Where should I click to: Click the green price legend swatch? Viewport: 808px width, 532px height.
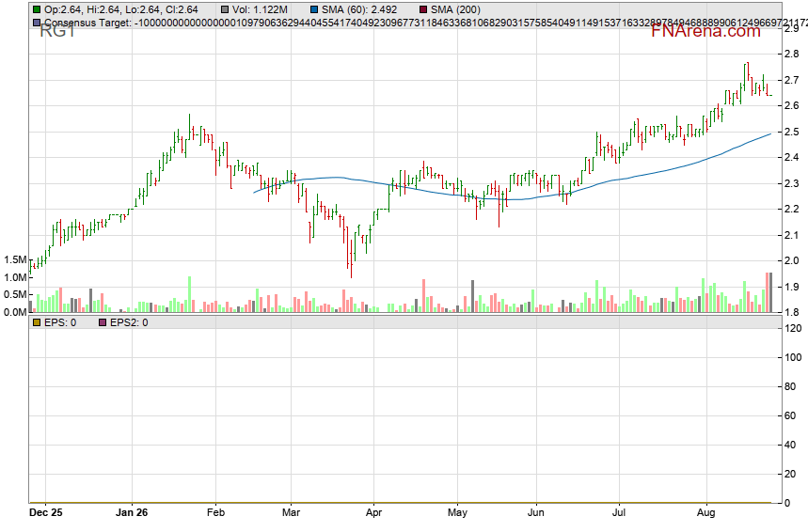point(37,9)
